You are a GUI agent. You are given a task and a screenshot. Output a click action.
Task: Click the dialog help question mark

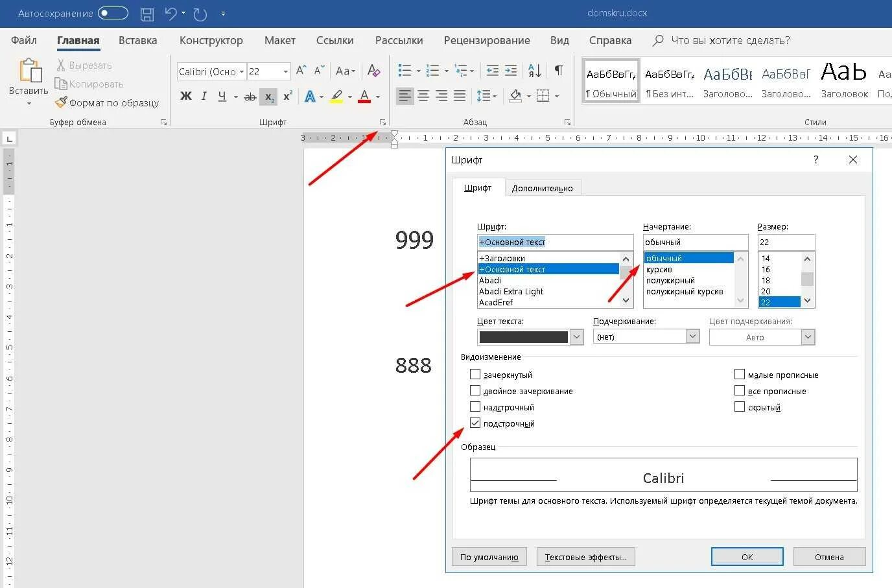point(816,159)
